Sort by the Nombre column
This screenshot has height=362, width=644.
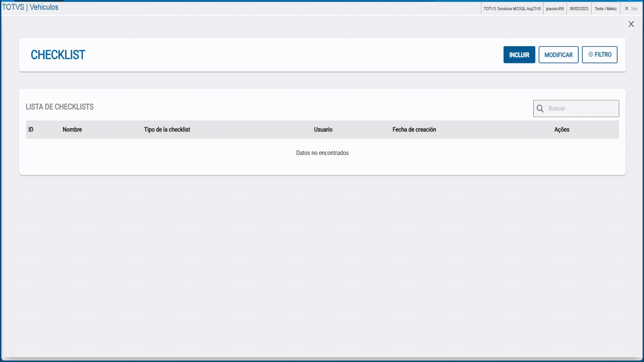72,130
